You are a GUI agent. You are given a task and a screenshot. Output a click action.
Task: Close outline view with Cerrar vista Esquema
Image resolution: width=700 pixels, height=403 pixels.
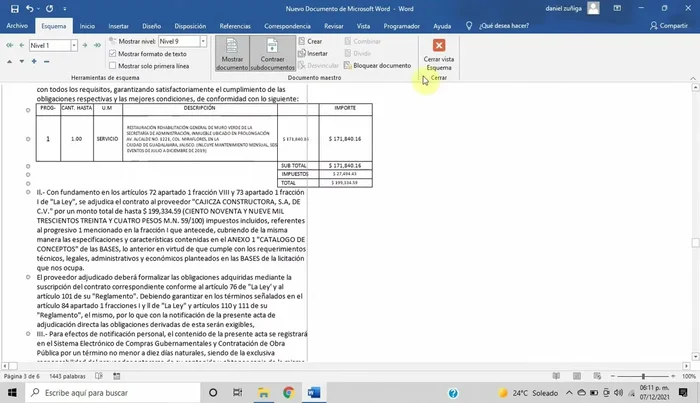[x=438, y=52]
